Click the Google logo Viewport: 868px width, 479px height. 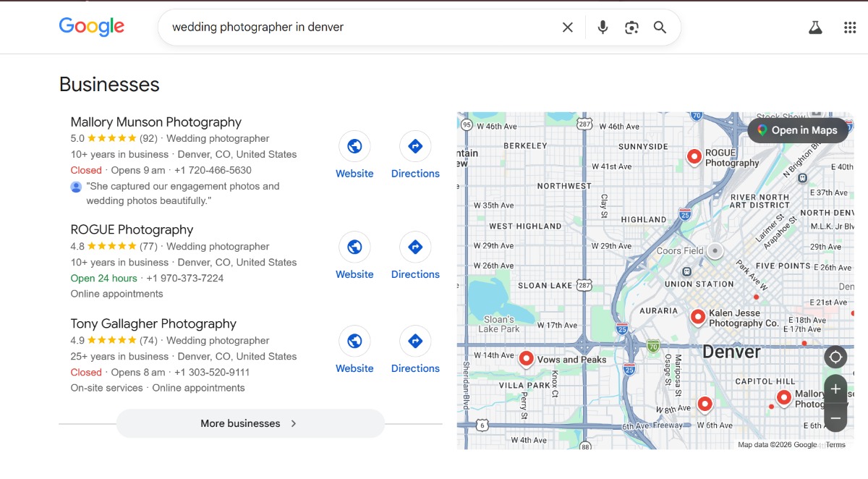coord(92,27)
